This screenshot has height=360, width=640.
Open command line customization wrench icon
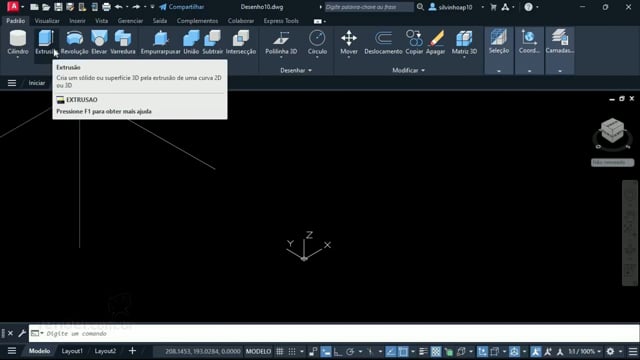point(22,333)
